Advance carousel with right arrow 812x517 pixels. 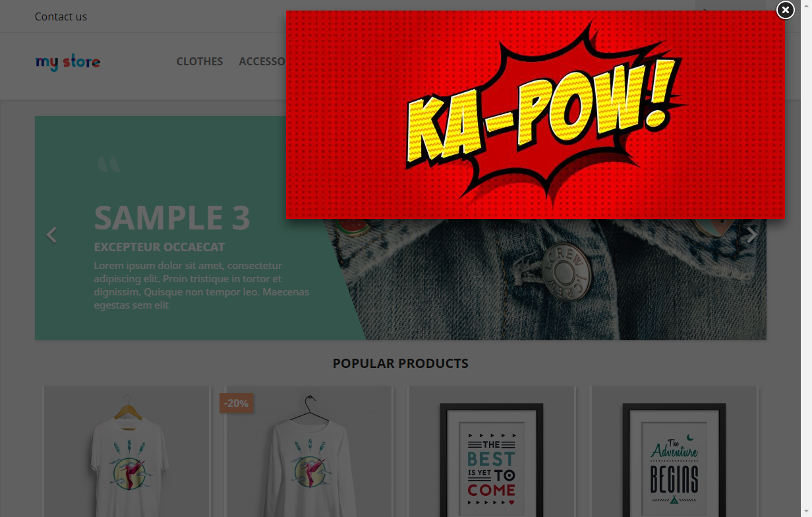coord(751,235)
